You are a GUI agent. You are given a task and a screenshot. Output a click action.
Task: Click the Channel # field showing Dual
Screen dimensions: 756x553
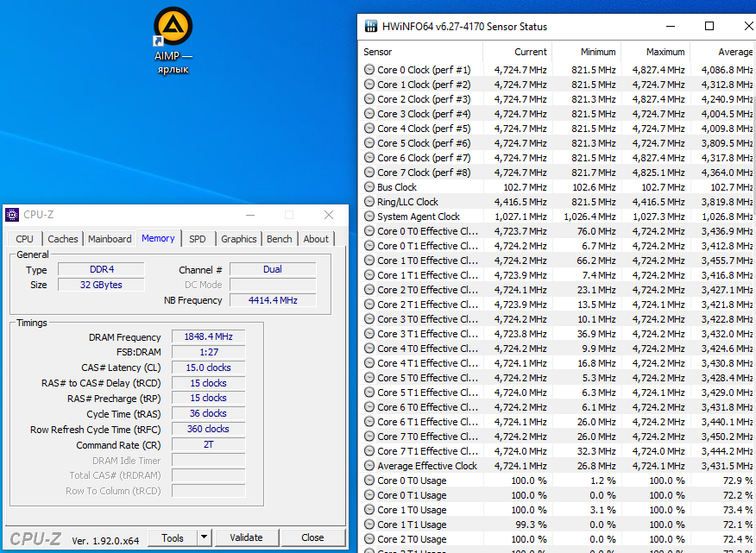(273, 269)
